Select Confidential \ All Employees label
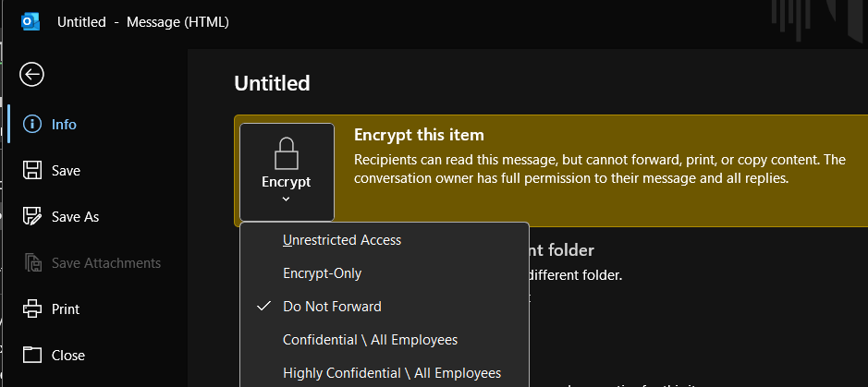 click(370, 340)
